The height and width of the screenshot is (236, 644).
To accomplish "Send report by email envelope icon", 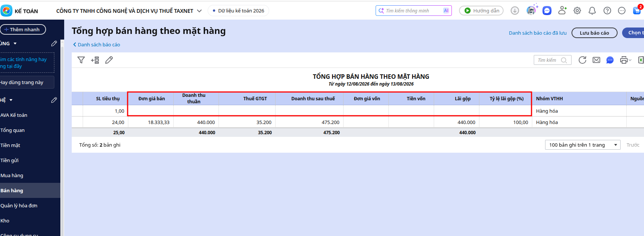I will pyautogui.click(x=596, y=60).
